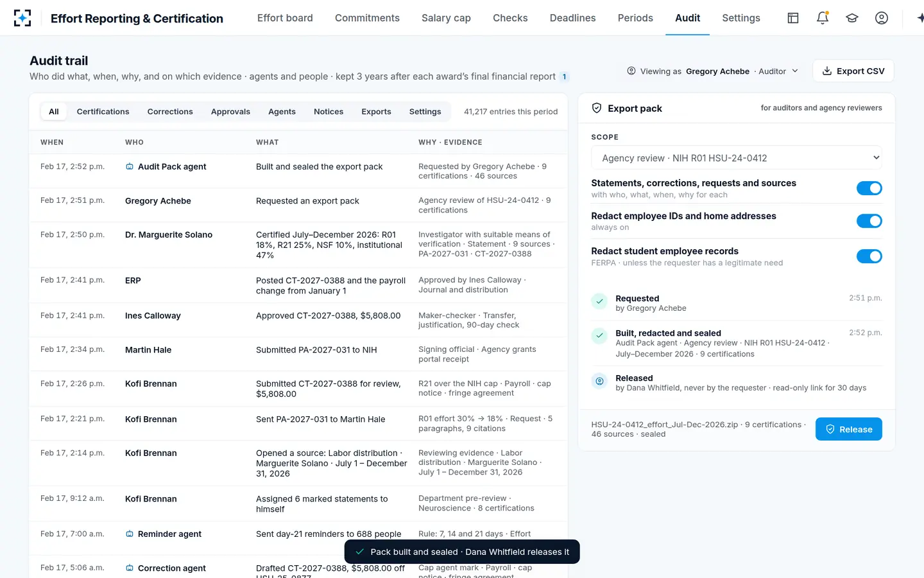Image resolution: width=924 pixels, height=578 pixels.
Task: Select the Approvals filter tab
Action: point(231,112)
